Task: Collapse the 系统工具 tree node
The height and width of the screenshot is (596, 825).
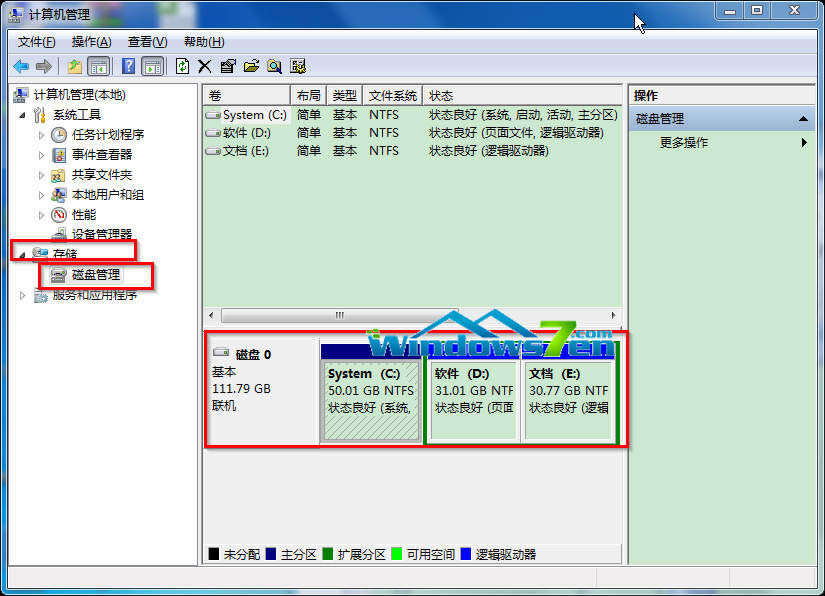Action: [x=23, y=115]
